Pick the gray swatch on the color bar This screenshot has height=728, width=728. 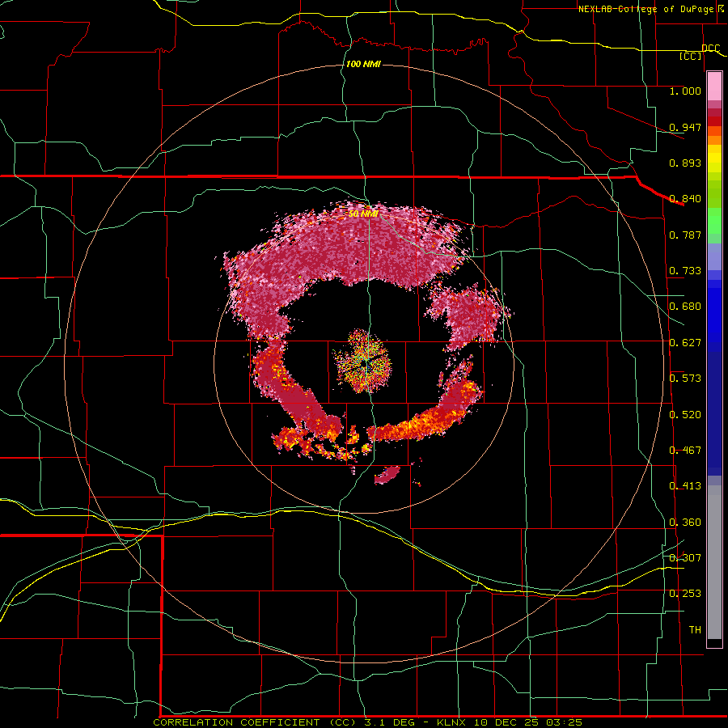tap(714, 562)
